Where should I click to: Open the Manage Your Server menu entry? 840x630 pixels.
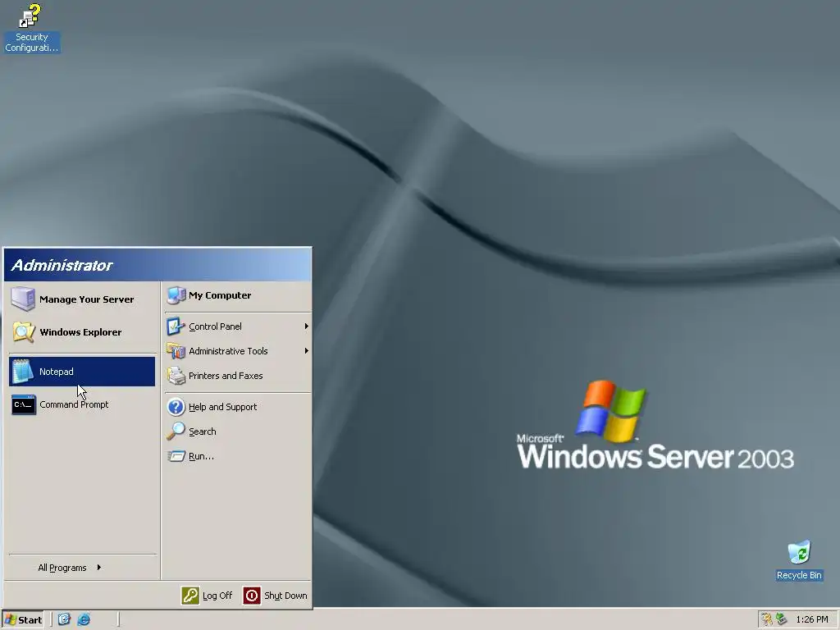82,299
